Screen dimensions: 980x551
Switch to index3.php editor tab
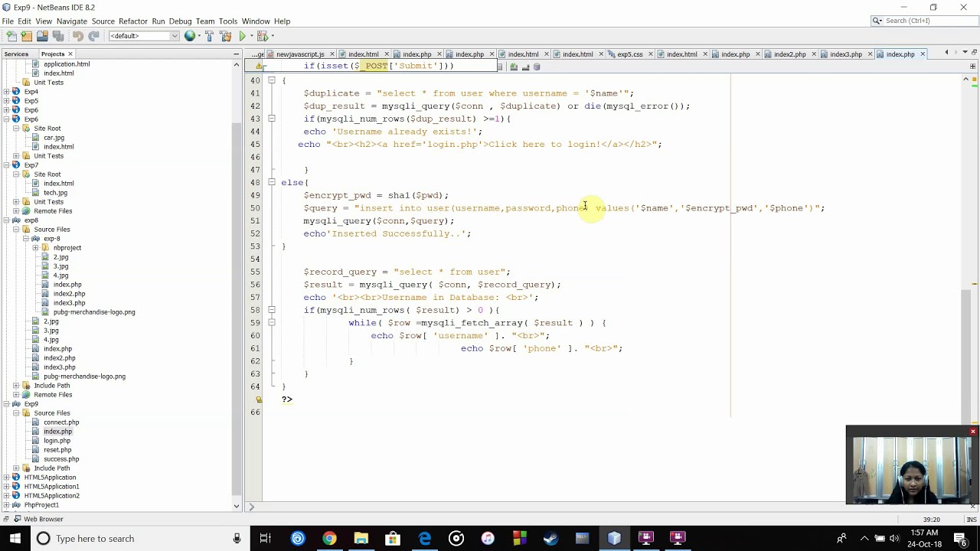click(x=846, y=54)
